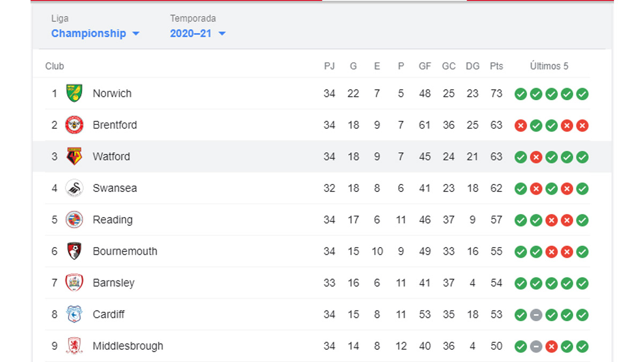Click the Últimos 5 column header
The image size is (644, 362).
(x=549, y=66)
